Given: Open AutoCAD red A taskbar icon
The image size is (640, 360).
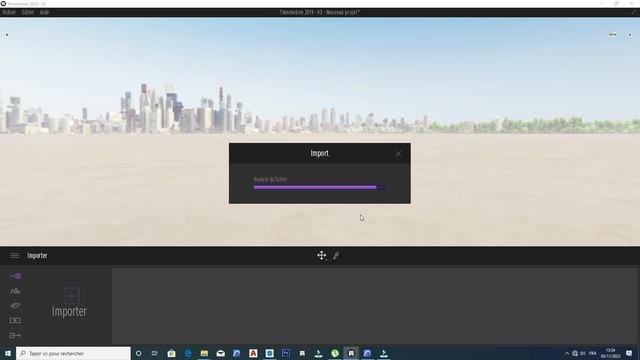Looking at the screenshot, I should pos(253,353).
